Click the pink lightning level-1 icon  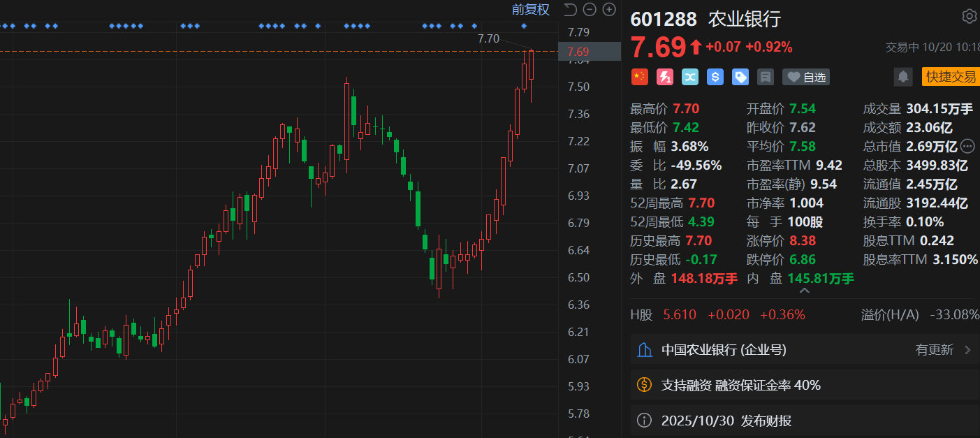[664, 77]
